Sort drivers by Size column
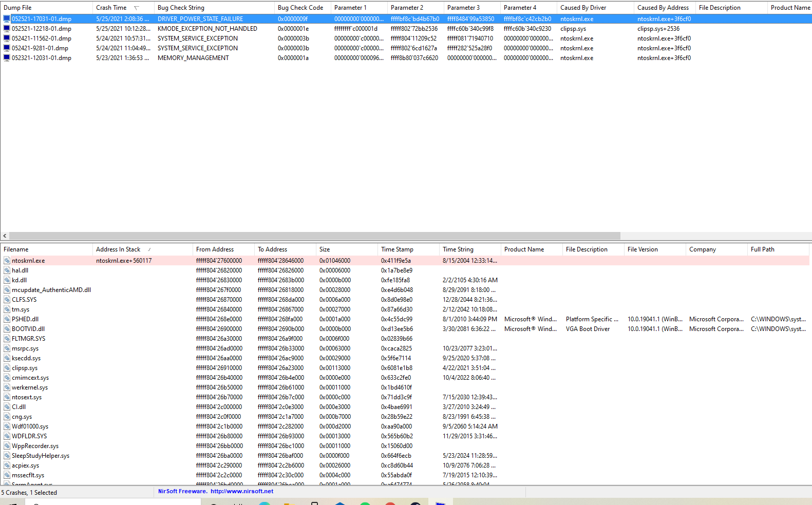 347,249
